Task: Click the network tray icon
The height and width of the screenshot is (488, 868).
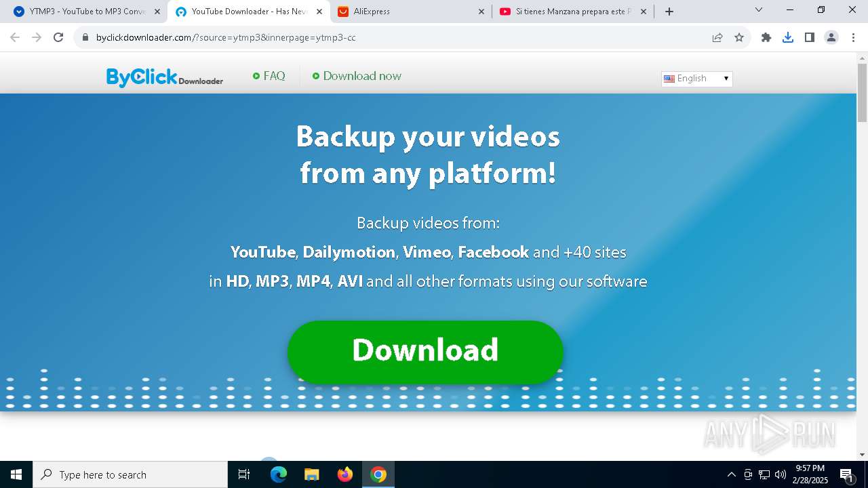Action: coord(764,474)
